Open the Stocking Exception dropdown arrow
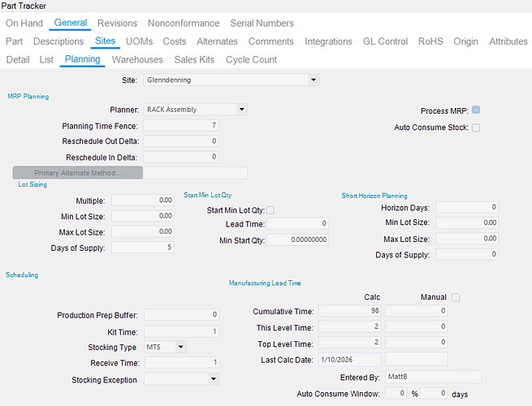The height and width of the screenshot is (406, 532). click(214, 379)
